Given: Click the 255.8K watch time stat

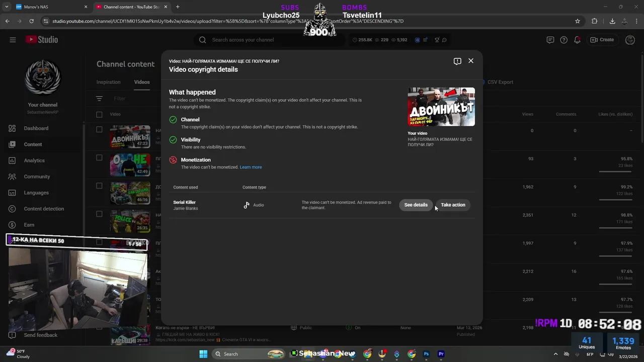Looking at the screenshot, I should pyautogui.click(x=363, y=40).
